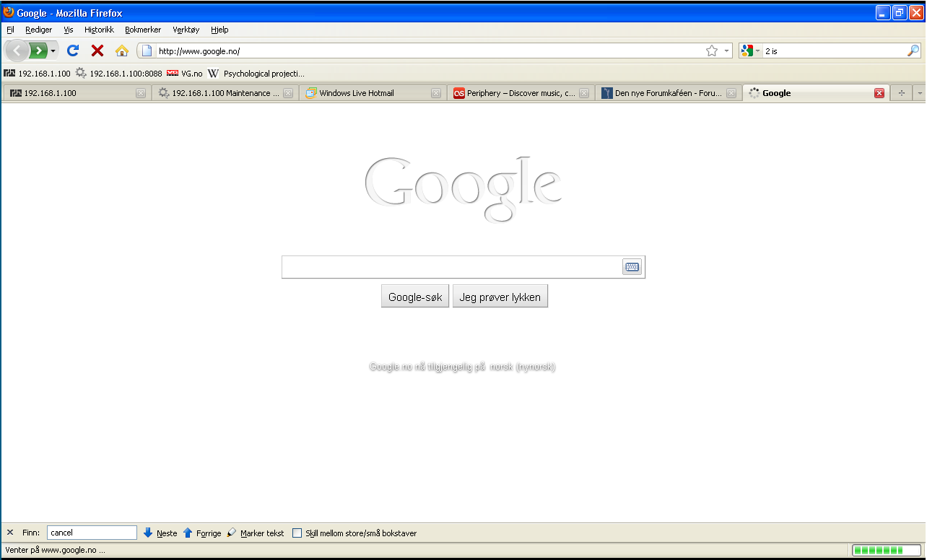
Task: Close the 192.168.1.100 tab
Action: coord(141,93)
